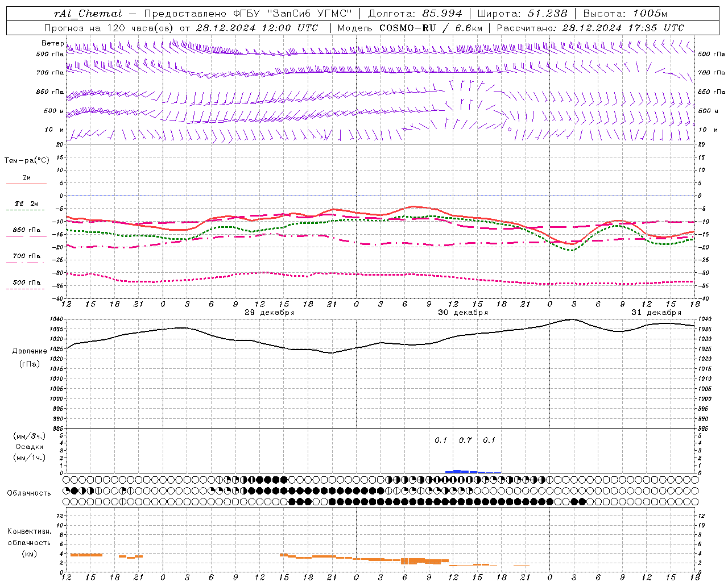Click the Рассчитано: 28.12.2024 17:35 UTC text
Viewport: 728px width, 582px height.
tap(590, 28)
